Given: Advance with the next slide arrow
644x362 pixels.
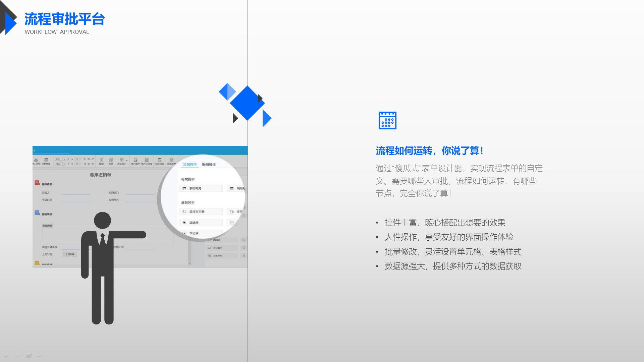Looking at the screenshot, I should (40, 355).
